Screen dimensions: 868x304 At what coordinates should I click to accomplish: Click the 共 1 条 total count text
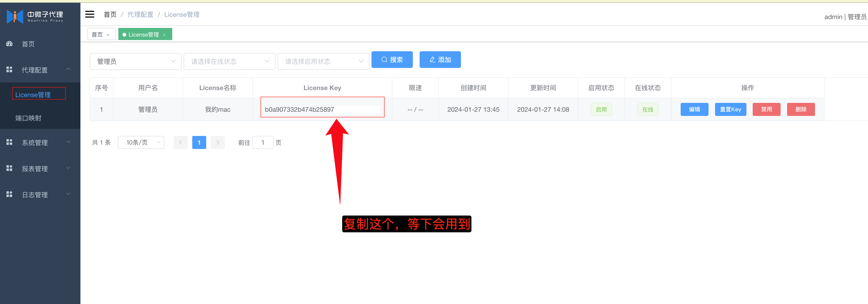click(101, 142)
